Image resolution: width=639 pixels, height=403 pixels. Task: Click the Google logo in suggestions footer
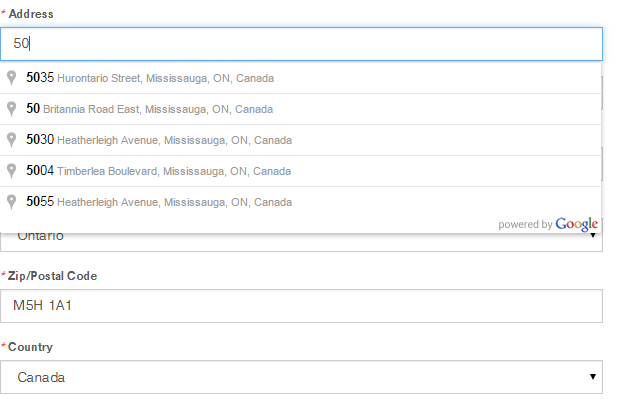577,225
